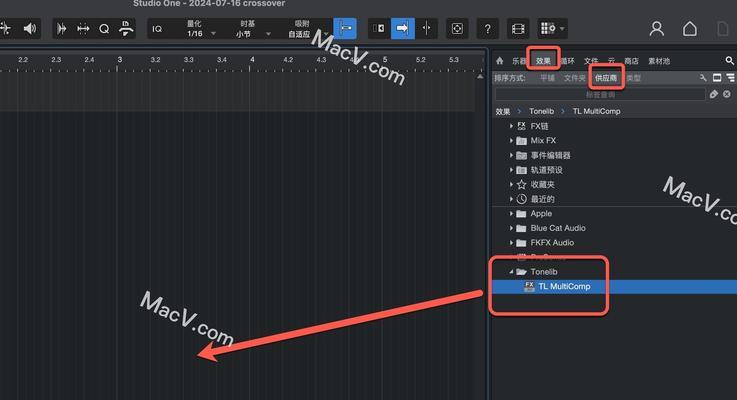
Task: Click the browser panel home icon
Action: [x=500, y=61]
